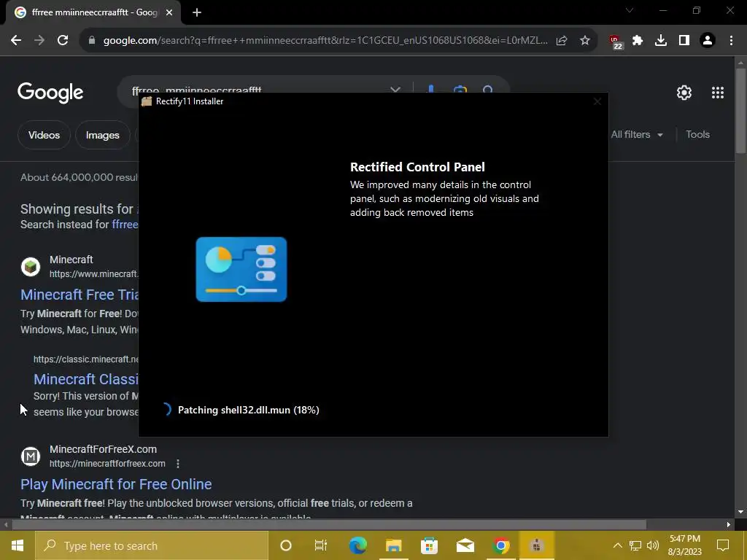The width and height of the screenshot is (747, 560).
Task: Open Cortana from the taskbar circle
Action: pyautogui.click(x=286, y=545)
